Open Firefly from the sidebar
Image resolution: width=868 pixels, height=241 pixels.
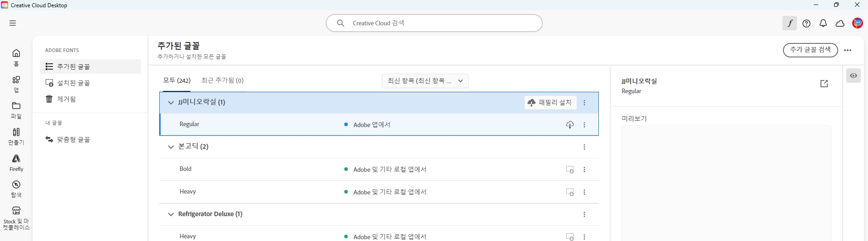coord(16,163)
